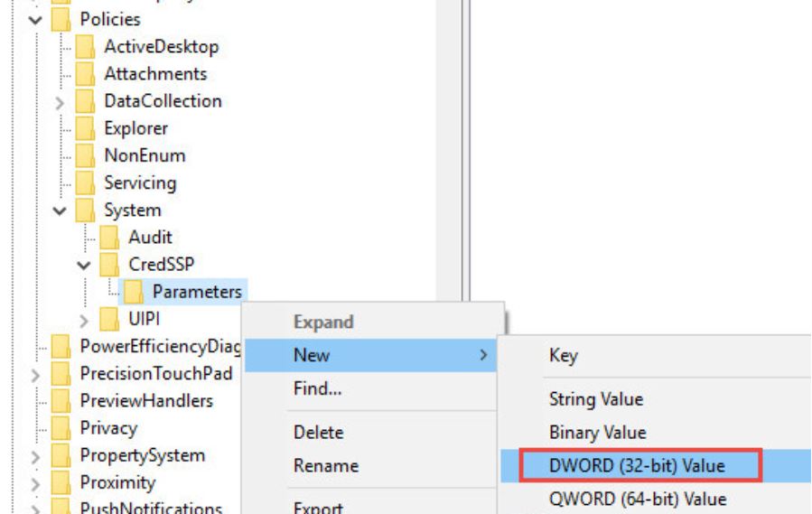Select the PrecisionTouchPad registry key
Viewport: 812px width, 514px height.
pos(155,373)
